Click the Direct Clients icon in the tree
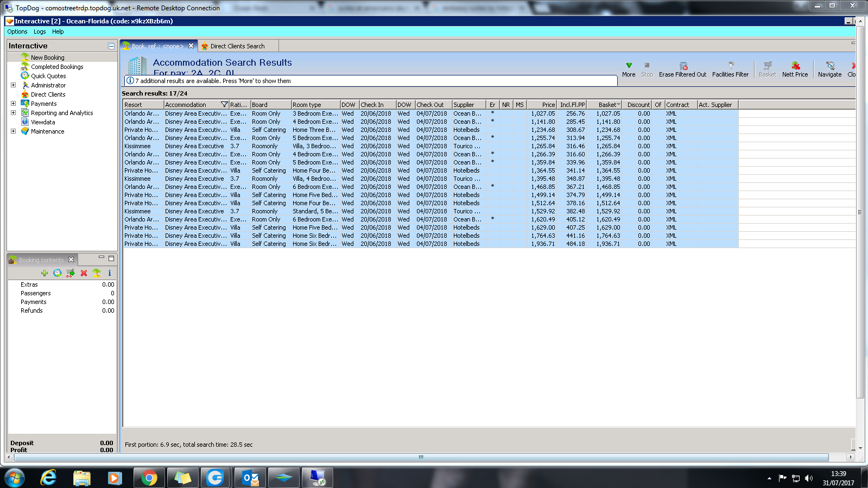This screenshot has width=868, height=488. coord(25,94)
